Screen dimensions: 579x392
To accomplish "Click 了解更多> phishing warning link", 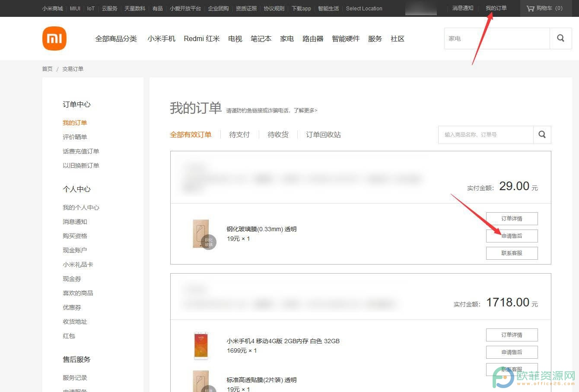I will tap(305, 111).
